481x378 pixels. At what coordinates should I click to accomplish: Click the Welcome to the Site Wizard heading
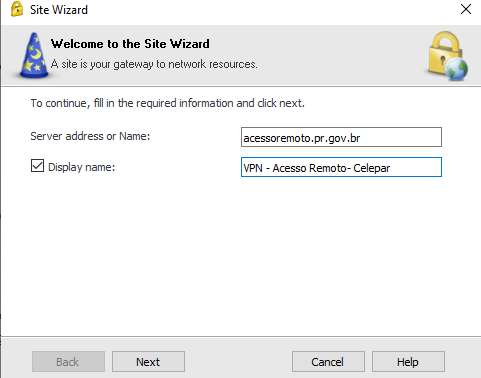tap(130, 44)
